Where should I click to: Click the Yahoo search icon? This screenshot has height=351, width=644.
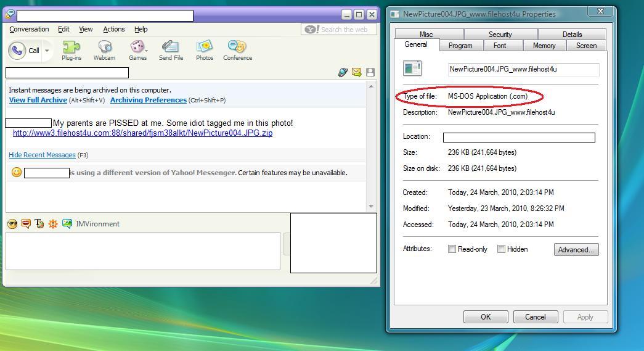[312, 30]
